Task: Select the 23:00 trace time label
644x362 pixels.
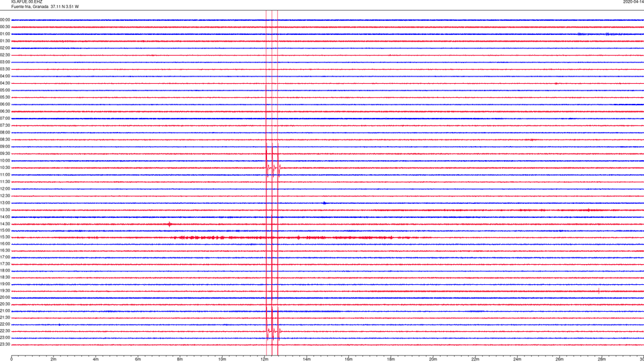Action: (5, 338)
